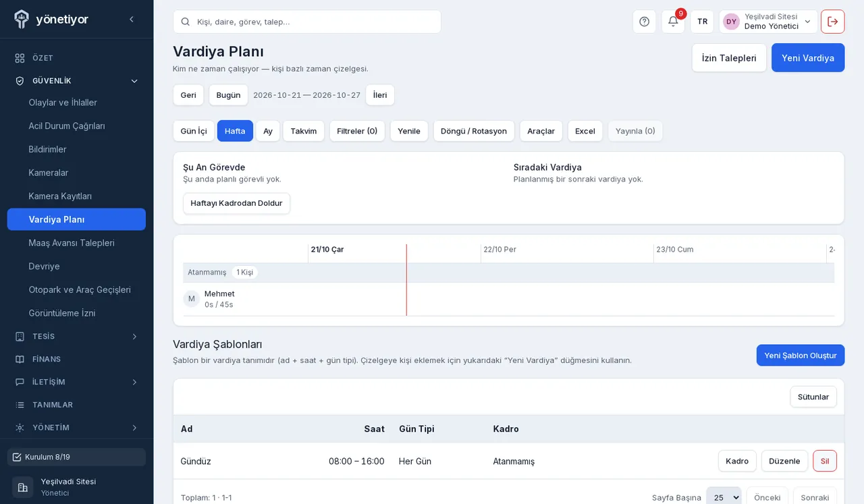Image resolution: width=864 pixels, height=504 pixels.
Task: Expand the İletişim section chevron
Action: click(134, 382)
